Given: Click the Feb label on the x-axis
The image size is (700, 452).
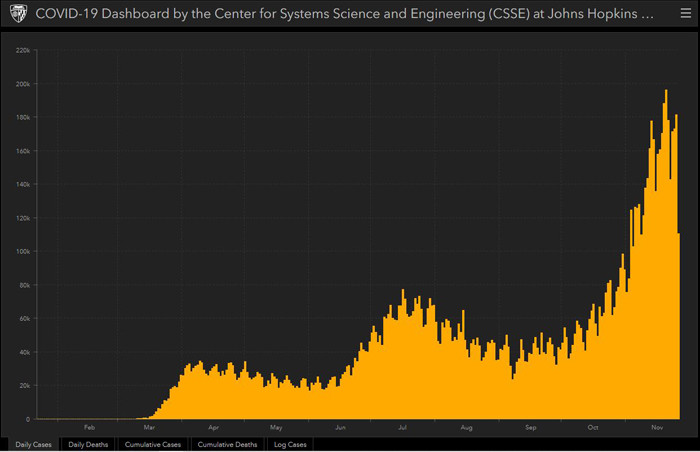Looking at the screenshot, I should (89, 428).
